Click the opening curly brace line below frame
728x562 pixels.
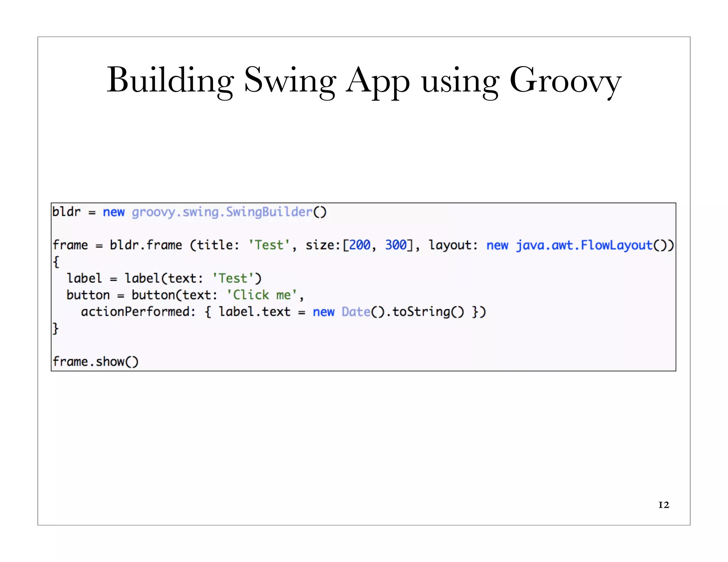click(x=56, y=262)
